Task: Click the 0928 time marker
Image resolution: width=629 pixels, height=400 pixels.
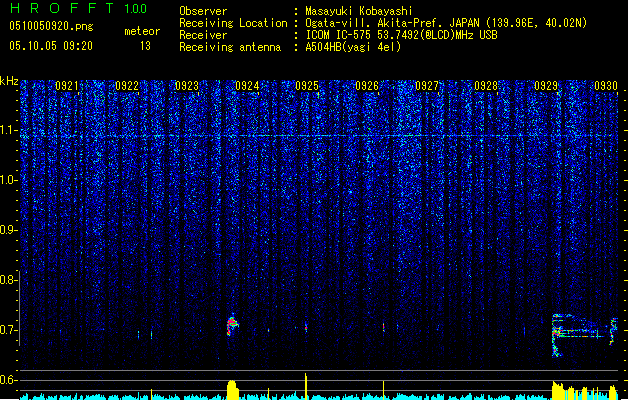Action: [x=486, y=86]
